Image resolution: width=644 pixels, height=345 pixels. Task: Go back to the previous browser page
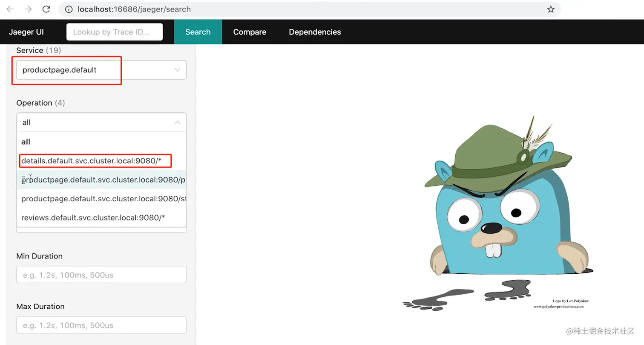[10, 9]
